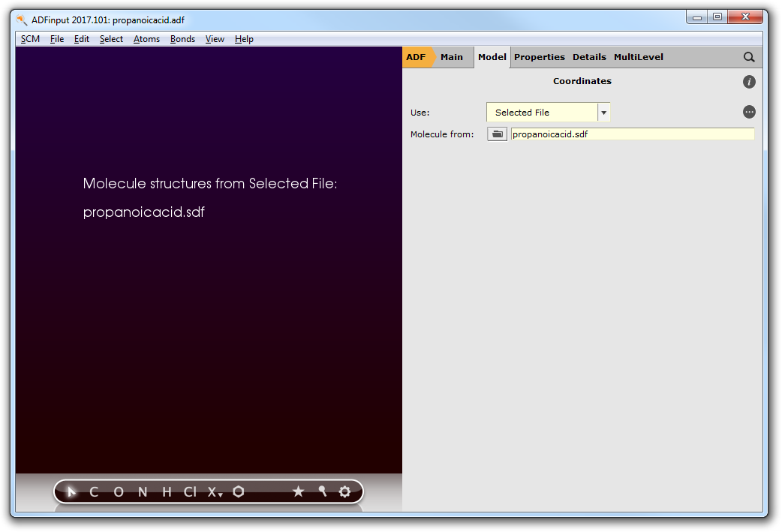Open the File menu
Screen dimensions: 782x532
coord(57,39)
